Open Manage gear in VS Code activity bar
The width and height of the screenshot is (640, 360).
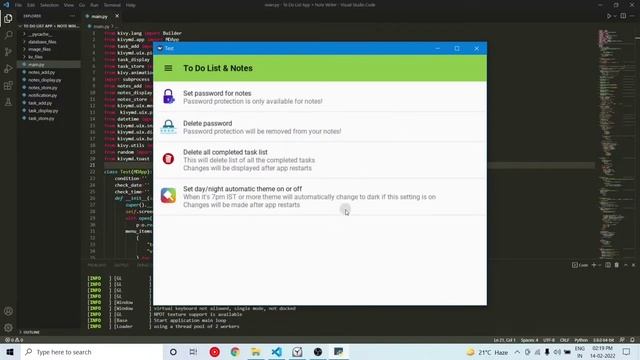(8, 327)
